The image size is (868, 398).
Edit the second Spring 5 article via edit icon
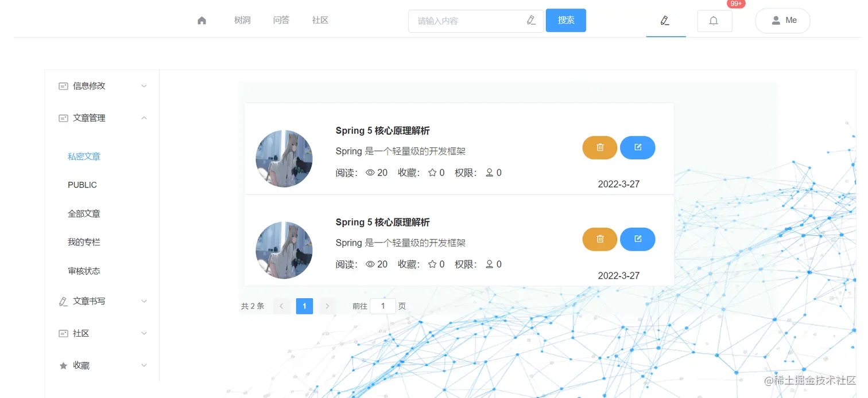637,239
